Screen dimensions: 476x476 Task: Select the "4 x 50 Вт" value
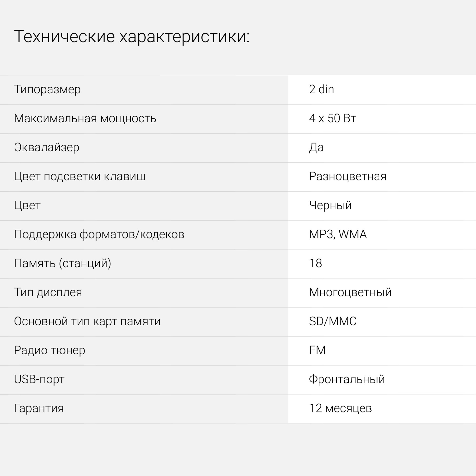[332, 118]
